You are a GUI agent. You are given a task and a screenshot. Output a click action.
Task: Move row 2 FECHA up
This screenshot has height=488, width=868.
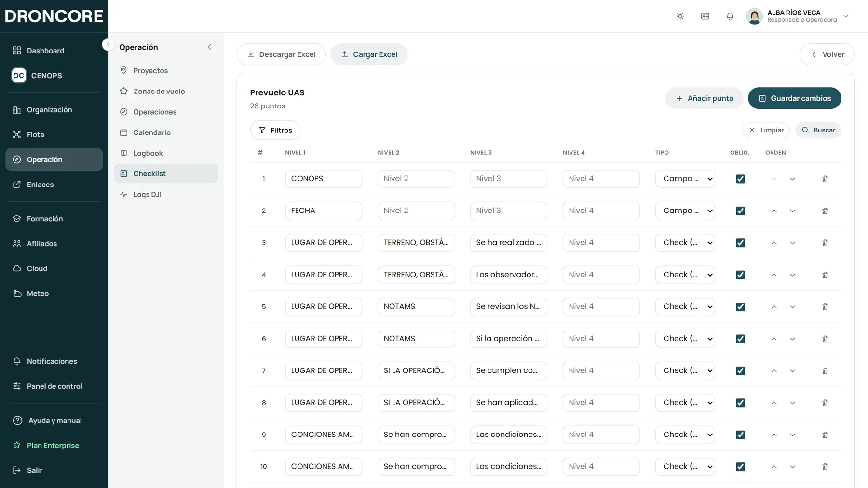pyautogui.click(x=774, y=211)
